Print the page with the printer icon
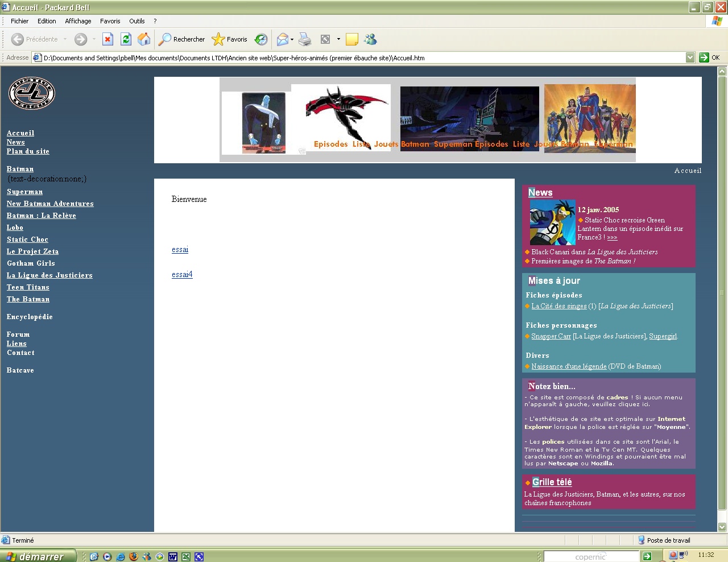Screen dimensions: 728x562 pos(305,39)
